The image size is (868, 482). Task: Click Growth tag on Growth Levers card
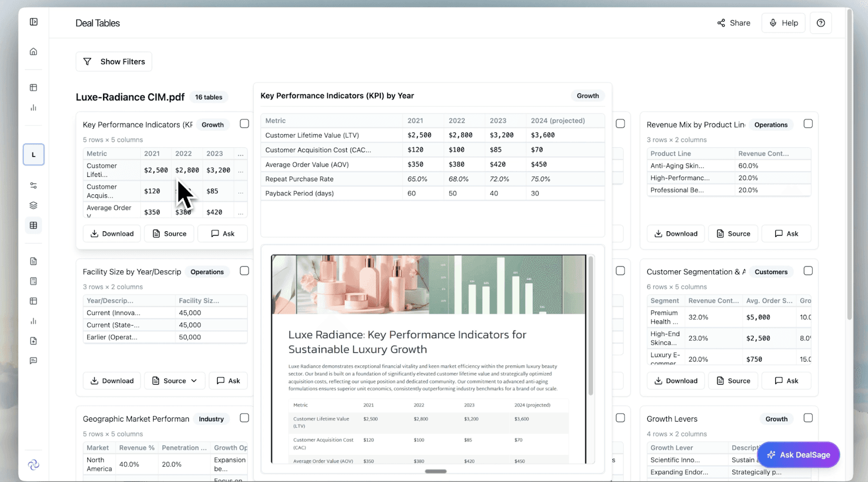click(776, 419)
